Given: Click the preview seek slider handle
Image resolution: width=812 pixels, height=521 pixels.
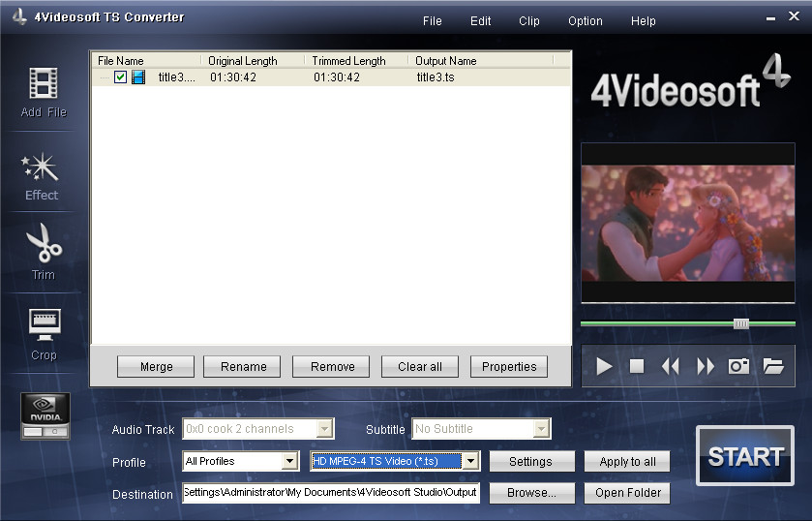Looking at the screenshot, I should 741,324.
